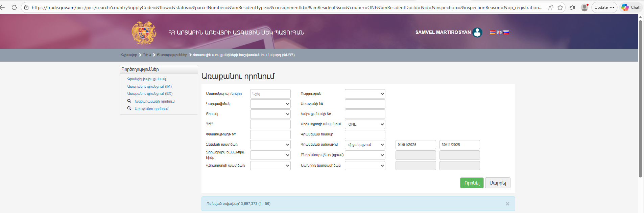
Task: Open the Փոխադրողի անվանում dropdown showing ONE
Action: [365, 124]
